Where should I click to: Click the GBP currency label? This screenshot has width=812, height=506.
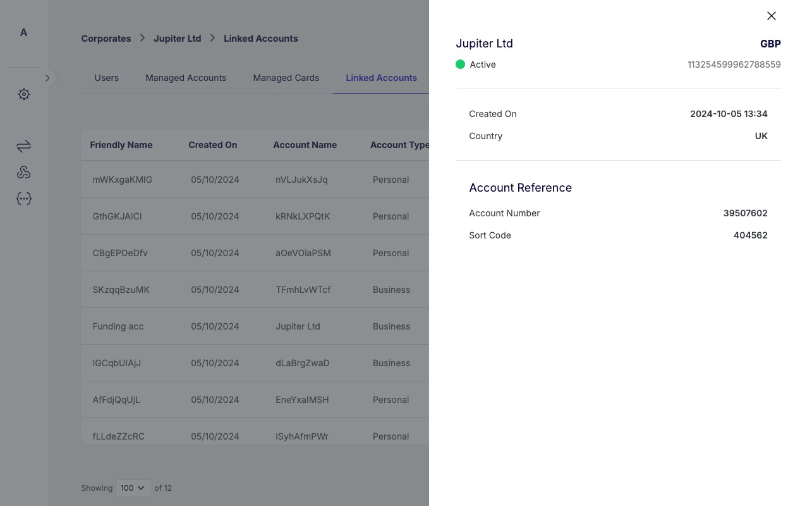coord(770,44)
